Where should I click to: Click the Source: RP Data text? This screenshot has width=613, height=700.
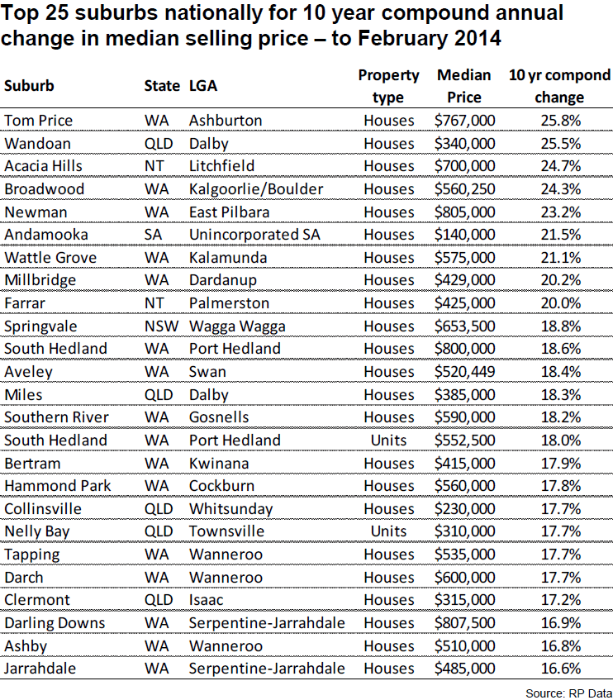click(568, 692)
